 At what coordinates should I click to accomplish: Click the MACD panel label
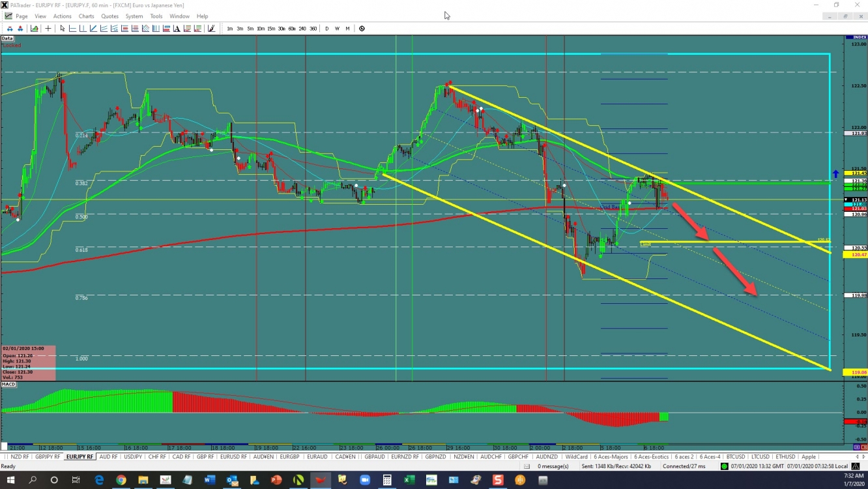pyautogui.click(x=8, y=385)
